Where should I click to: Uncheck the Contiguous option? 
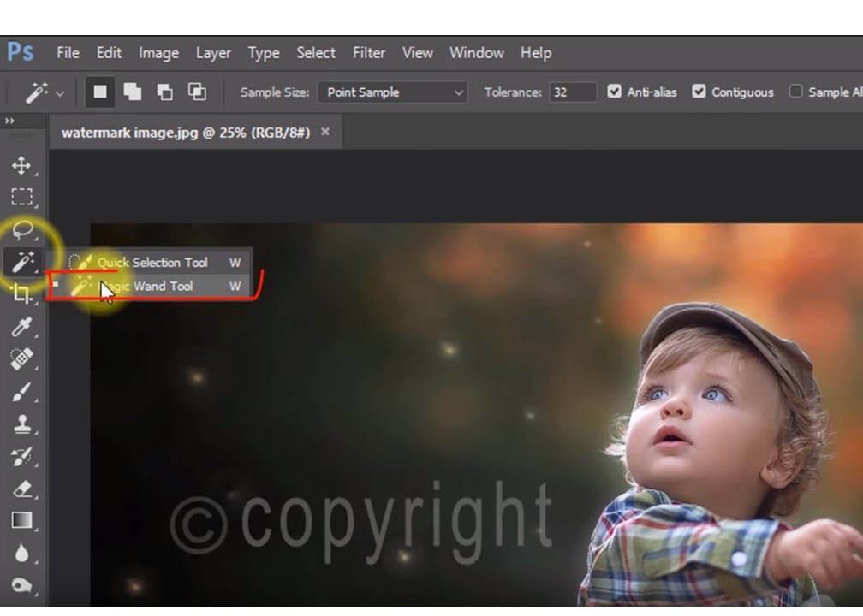coord(701,92)
